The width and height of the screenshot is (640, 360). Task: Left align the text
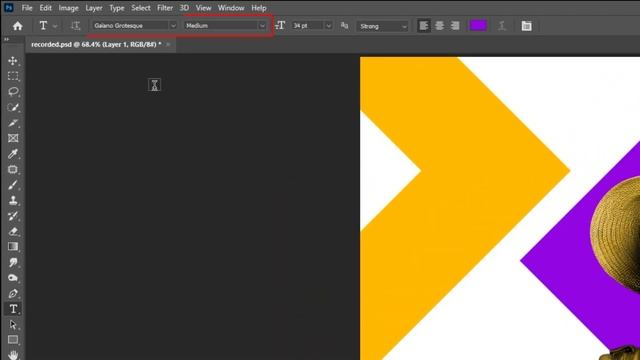pos(424,26)
